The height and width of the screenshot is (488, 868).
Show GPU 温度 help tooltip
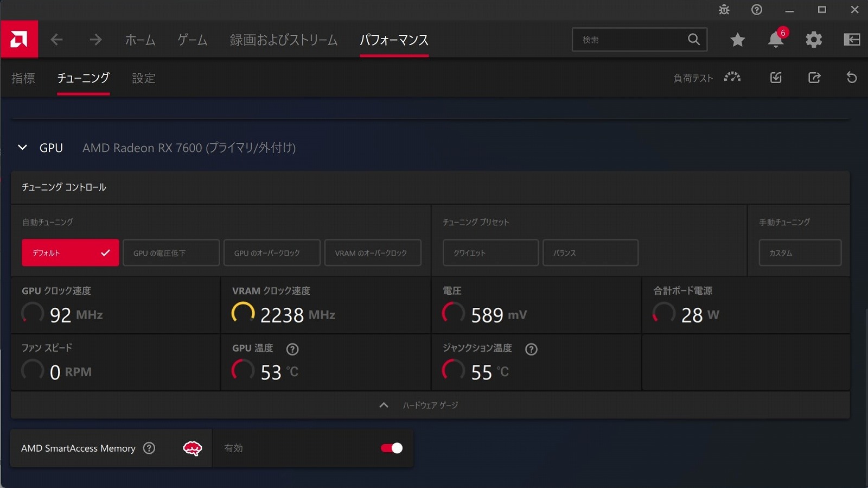click(292, 349)
